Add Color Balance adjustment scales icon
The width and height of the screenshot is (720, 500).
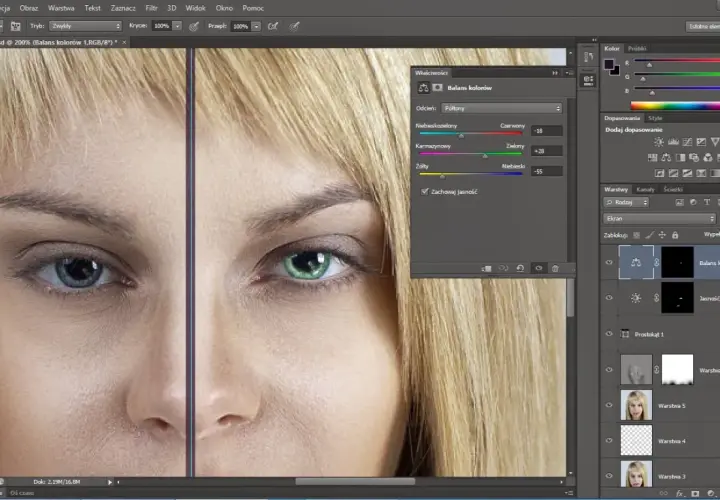tap(666, 158)
